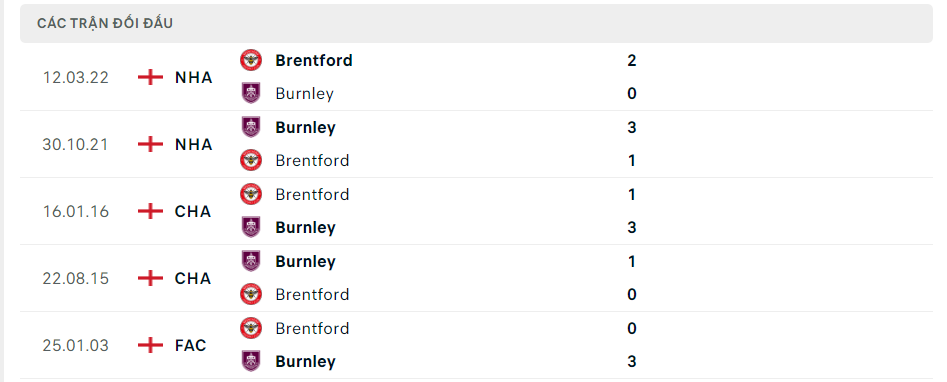Click England flag beside 16.01.16 CHA

(150, 211)
